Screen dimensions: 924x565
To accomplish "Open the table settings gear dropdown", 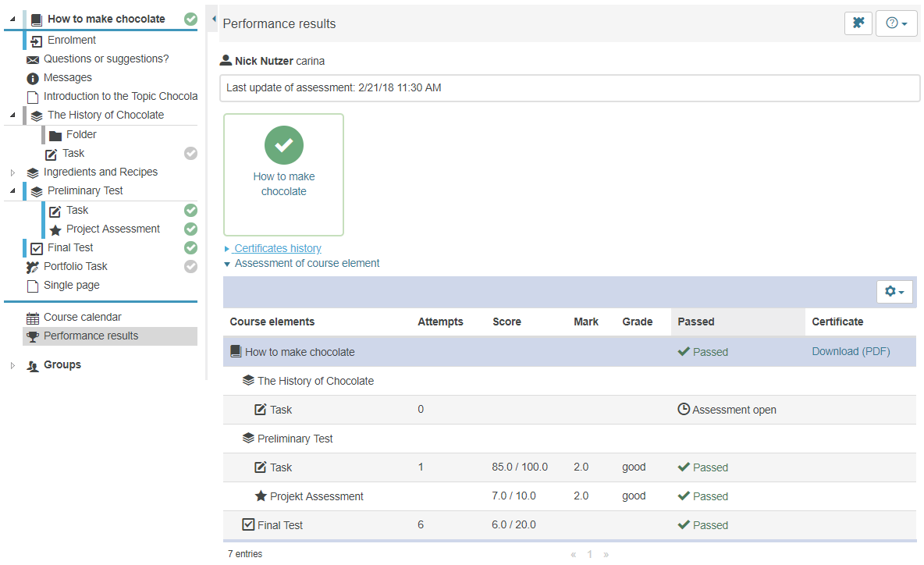I will tap(894, 292).
